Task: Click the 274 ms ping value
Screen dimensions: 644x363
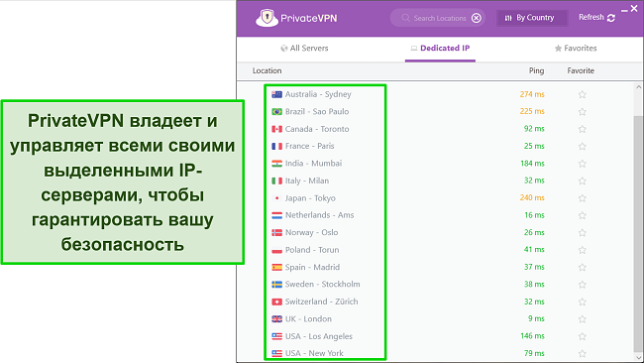Action: tap(532, 94)
